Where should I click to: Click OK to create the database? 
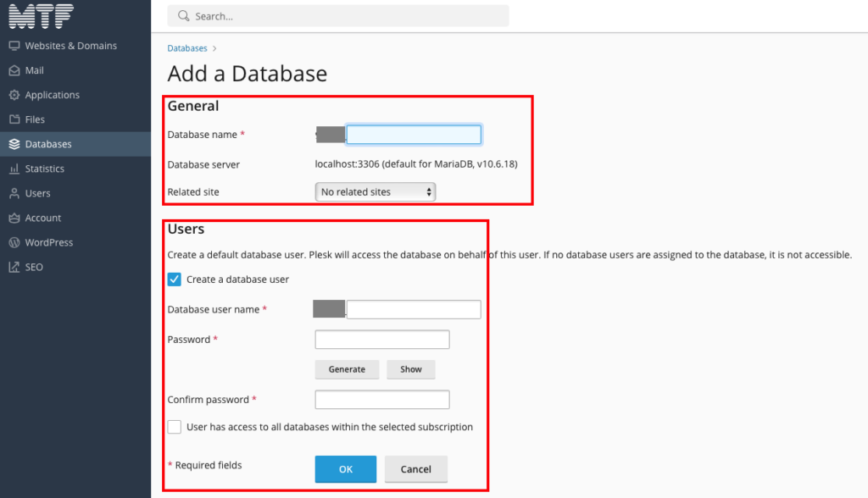pos(345,469)
